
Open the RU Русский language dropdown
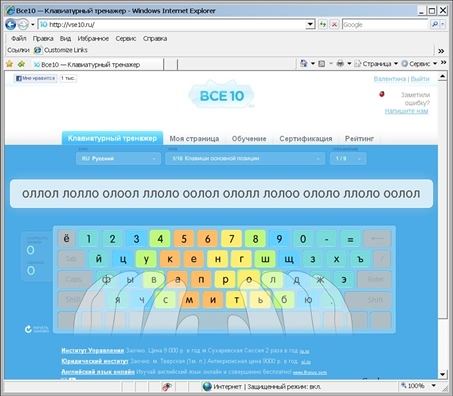118,159
